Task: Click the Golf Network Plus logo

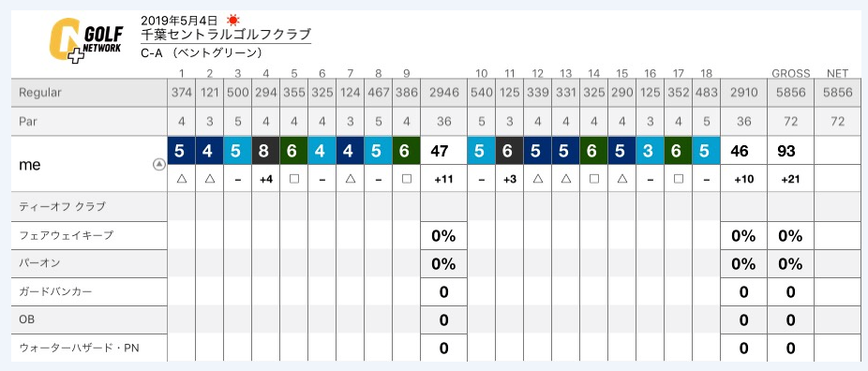Action: coord(86,39)
